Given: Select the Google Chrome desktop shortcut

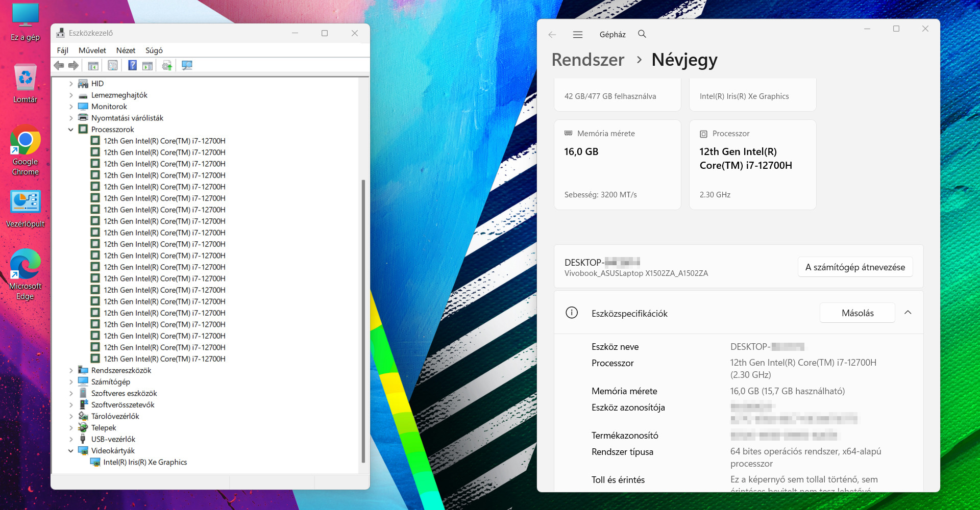Looking at the screenshot, I should (x=26, y=150).
